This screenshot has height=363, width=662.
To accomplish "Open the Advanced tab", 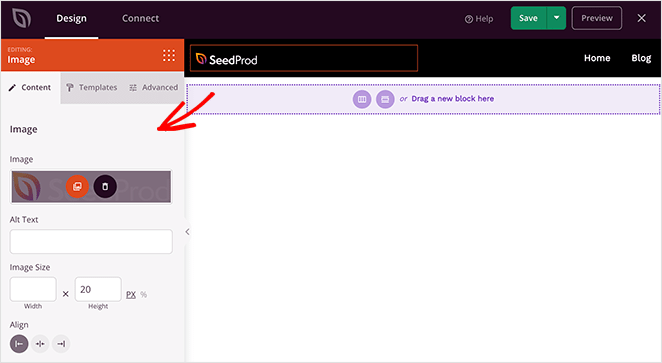I will click(x=154, y=87).
